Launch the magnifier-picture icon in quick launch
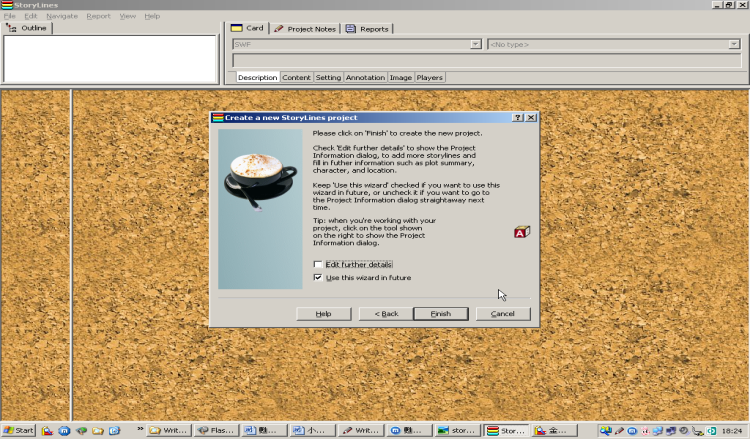Viewport: 750px width, 439px height. tap(47, 431)
